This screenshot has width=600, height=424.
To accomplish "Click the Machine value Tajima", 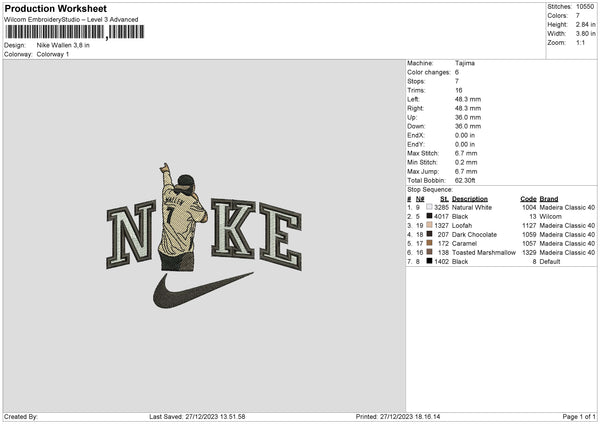I will (x=465, y=63).
